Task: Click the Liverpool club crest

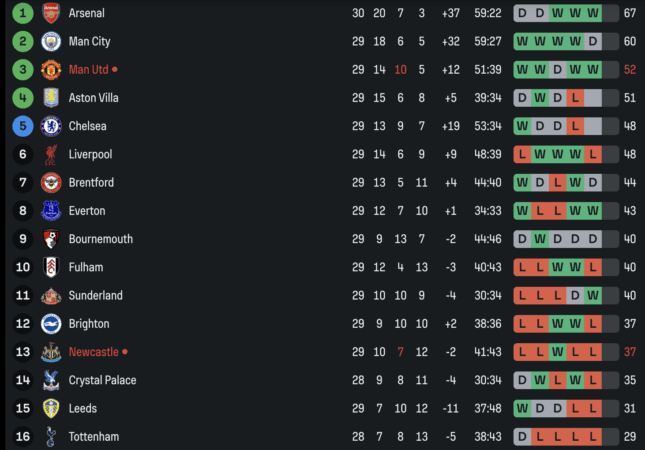Action: click(51, 155)
